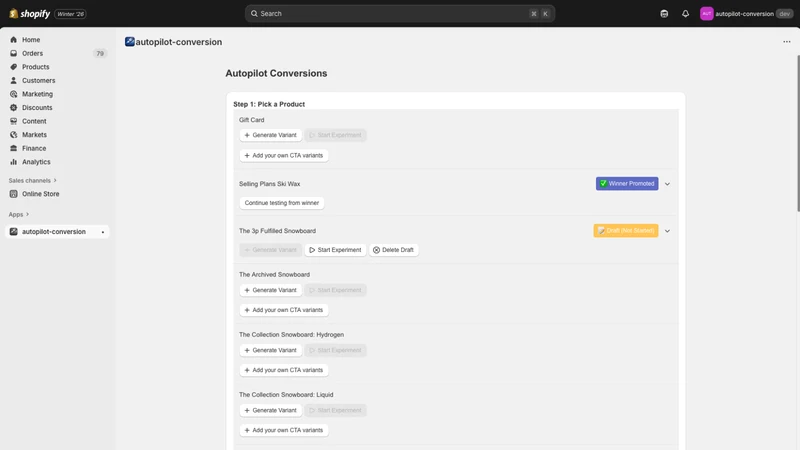
Task: Click the search magnifier icon
Action: tap(254, 14)
